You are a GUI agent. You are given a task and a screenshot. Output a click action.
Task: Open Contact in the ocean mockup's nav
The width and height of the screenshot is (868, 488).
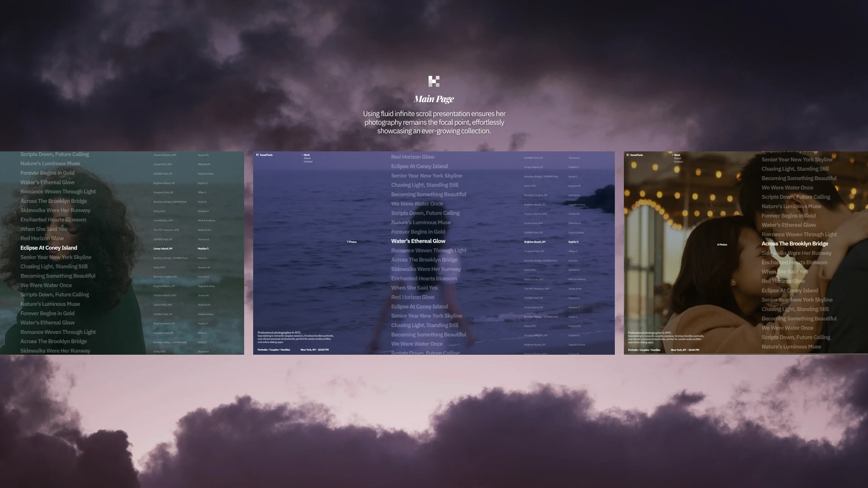[x=308, y=162]
